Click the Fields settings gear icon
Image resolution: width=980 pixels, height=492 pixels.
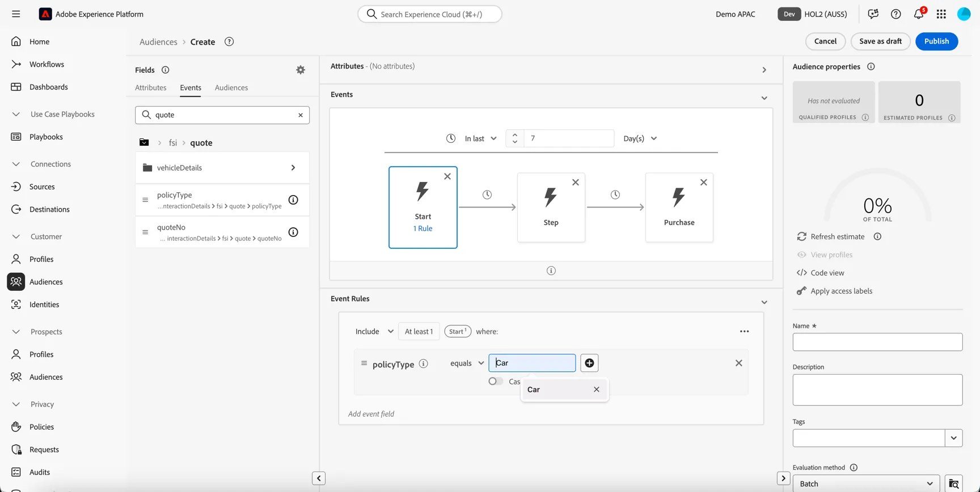point(301,70)
